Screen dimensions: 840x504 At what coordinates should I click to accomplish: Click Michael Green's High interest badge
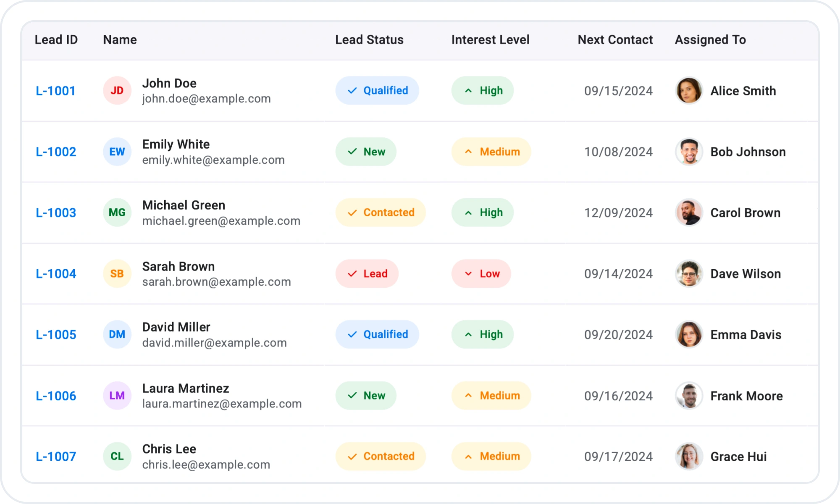pyautogui.click(x=483, y=213)
